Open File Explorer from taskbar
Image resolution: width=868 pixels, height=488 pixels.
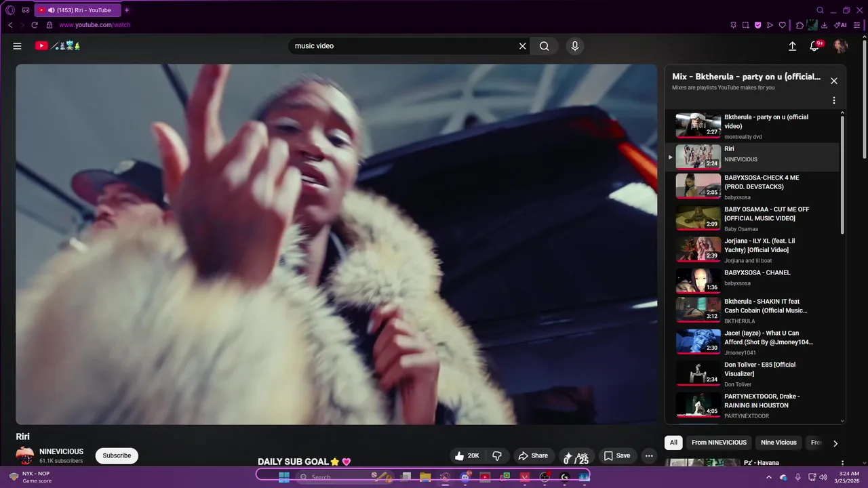425,477
